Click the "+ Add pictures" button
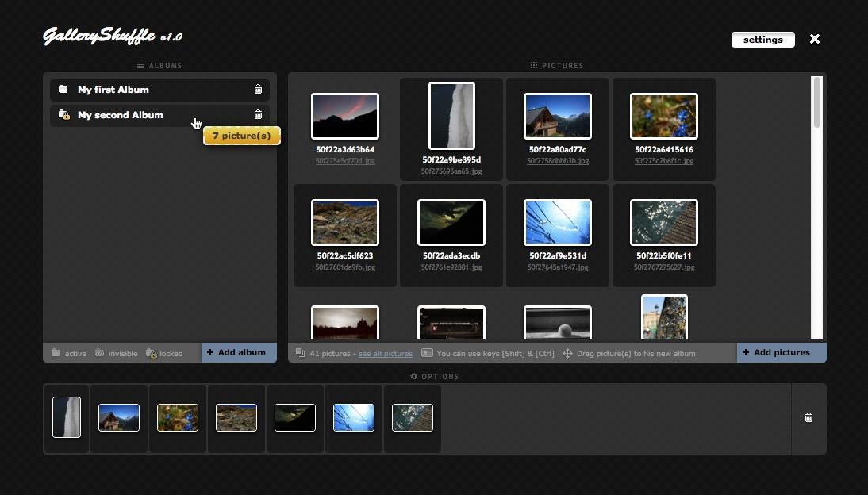The height and width of the screenshot is (495, 868). click(x=781, y=352)
